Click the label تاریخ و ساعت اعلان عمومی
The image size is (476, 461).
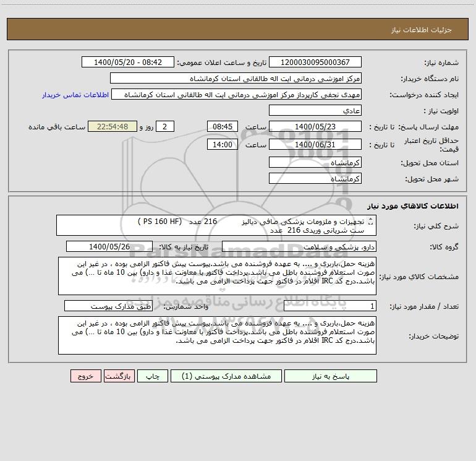click(222, 62)
